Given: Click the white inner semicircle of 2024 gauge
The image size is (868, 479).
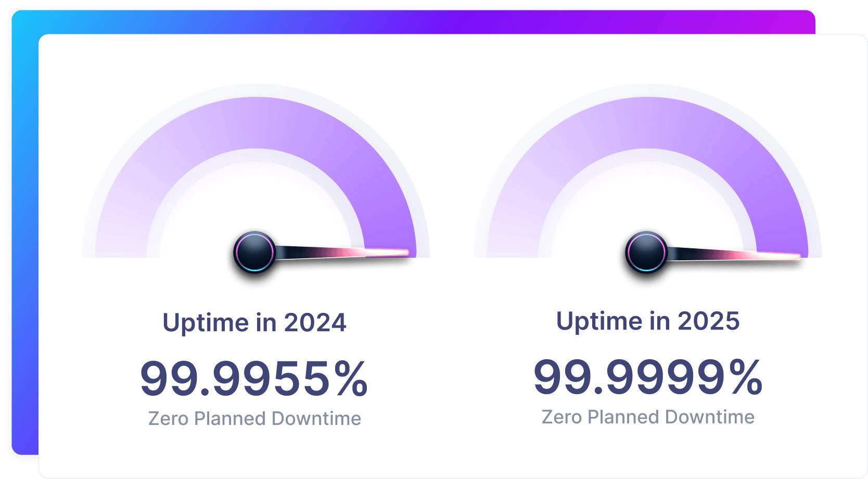Looking at the screenshot, I should click(254, 198).
